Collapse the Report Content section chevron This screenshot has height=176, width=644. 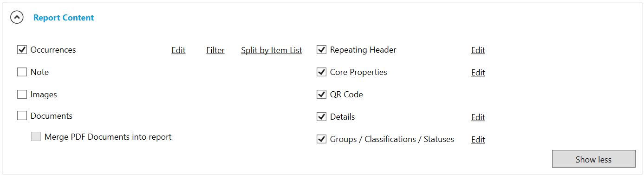[17, 18]
